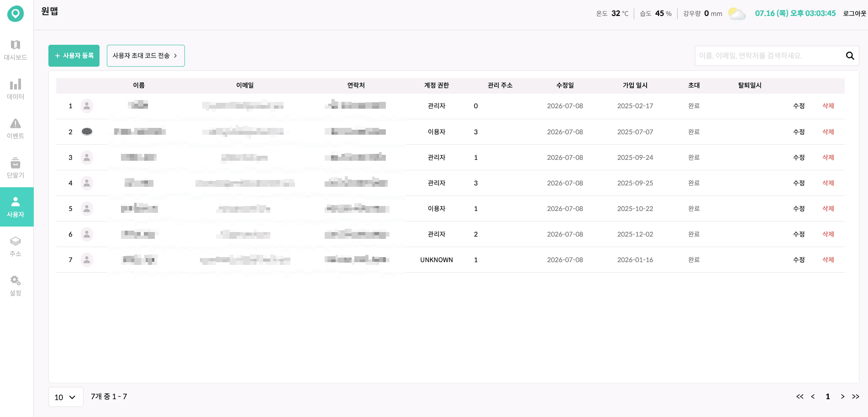Click the avatar icon in row 5
Image resolution: width=868 pixels, height=417 pixels.
tap(87, 209)
